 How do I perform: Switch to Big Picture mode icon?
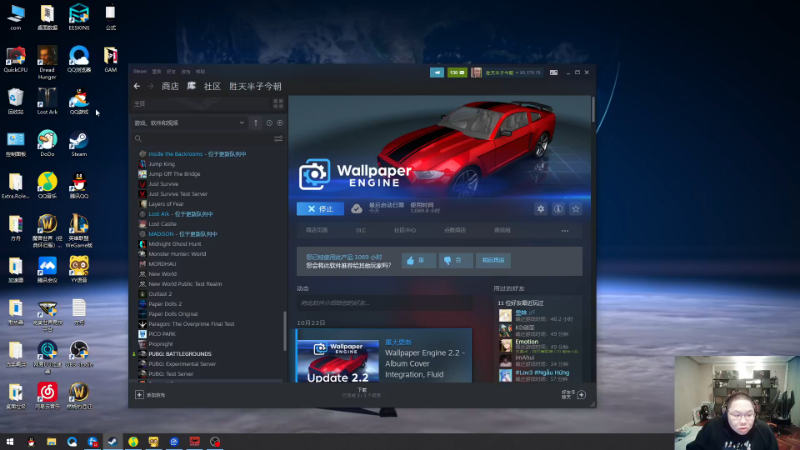[x=554, y=72]
